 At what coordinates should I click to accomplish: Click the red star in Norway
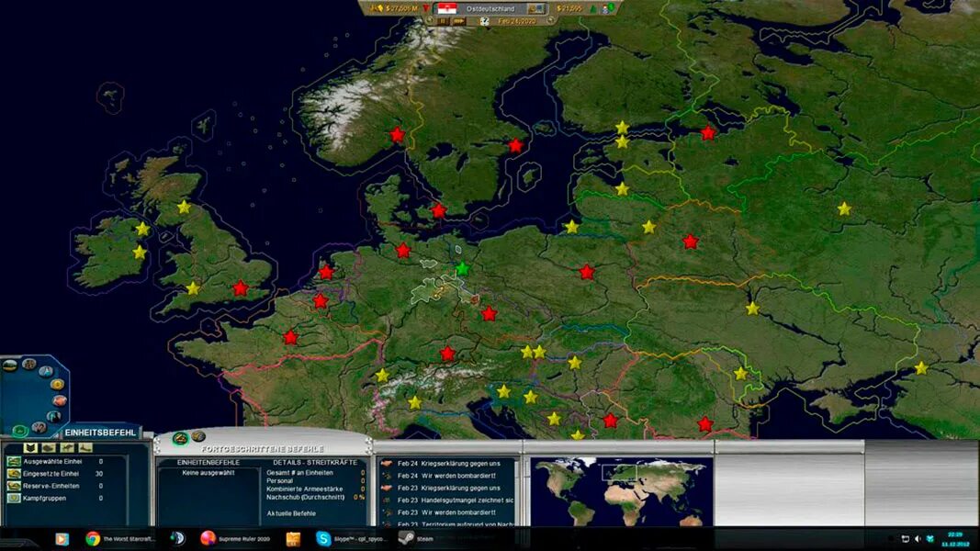(x=397, y=134)
